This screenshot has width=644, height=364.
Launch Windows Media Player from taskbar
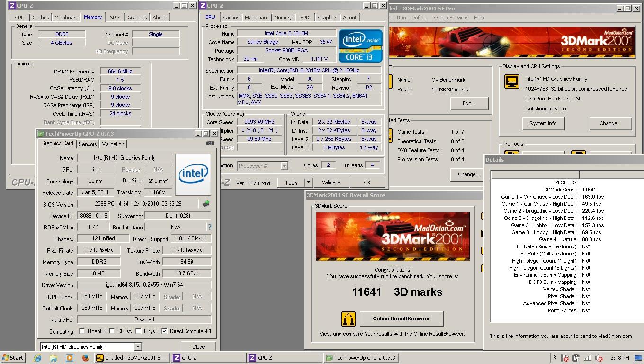69,358
